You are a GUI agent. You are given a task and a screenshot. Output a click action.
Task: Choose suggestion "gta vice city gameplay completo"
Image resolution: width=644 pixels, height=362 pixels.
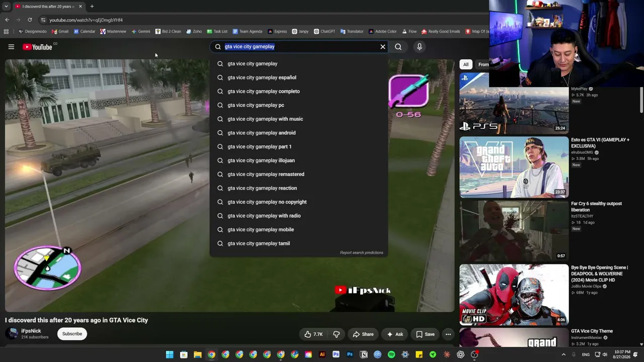tap(299, 92)
